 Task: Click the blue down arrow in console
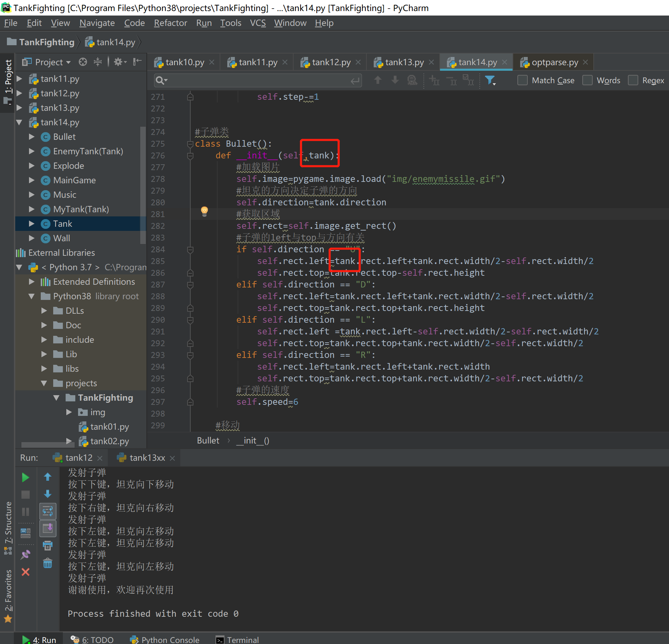point(48,494)
